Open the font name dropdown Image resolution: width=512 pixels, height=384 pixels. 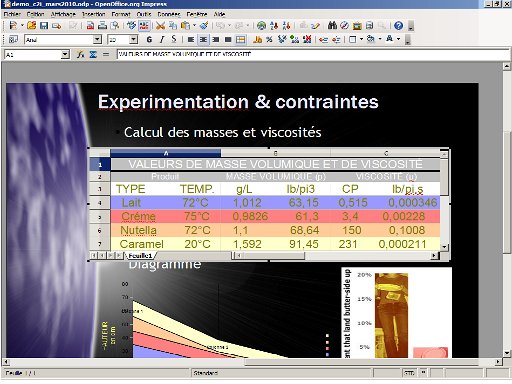[x=97, y=40]
